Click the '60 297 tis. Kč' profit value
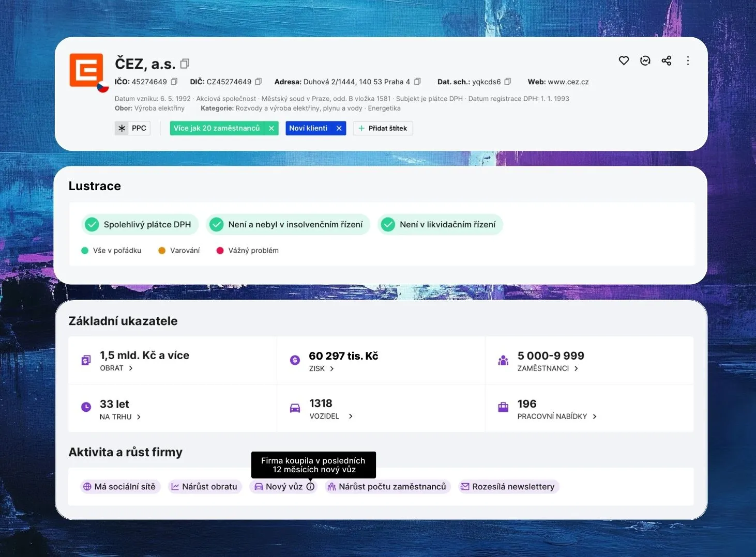 pyautogui.click(x=343, y=356)
